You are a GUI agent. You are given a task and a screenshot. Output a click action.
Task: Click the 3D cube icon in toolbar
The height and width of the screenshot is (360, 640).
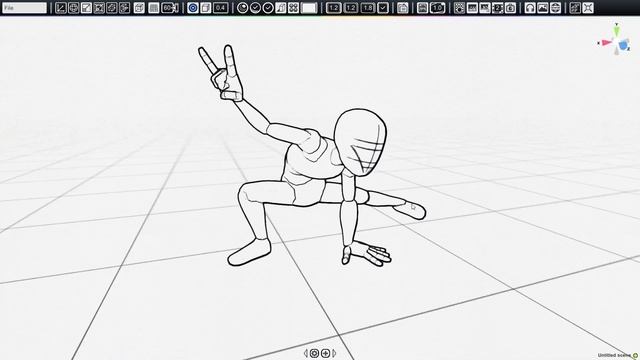[x=139, y=8]
